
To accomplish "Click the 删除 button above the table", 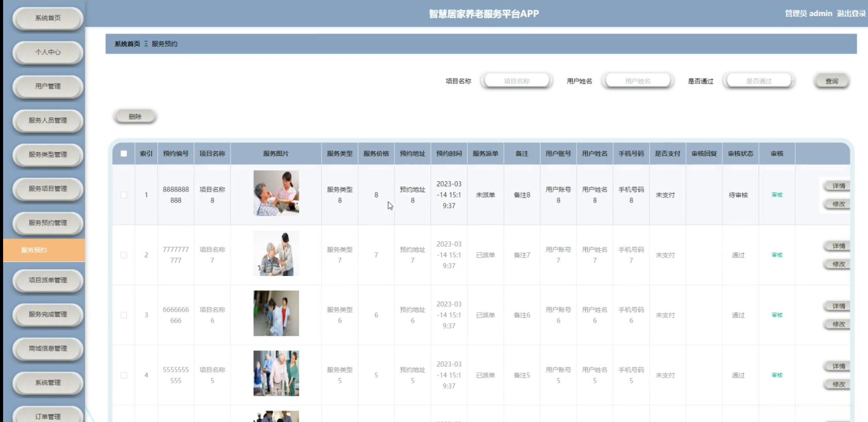I will click(x=135, y=117).
